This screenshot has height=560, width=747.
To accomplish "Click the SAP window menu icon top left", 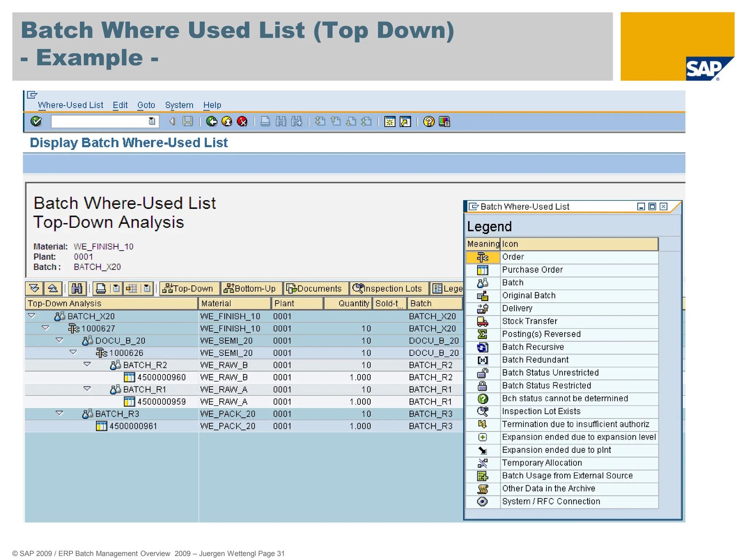I will pos(32,95).
